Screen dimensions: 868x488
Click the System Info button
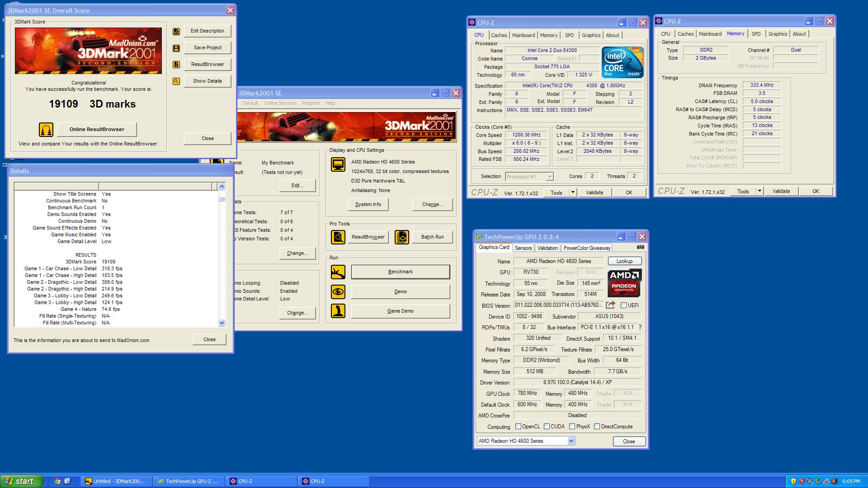point(368,205)
